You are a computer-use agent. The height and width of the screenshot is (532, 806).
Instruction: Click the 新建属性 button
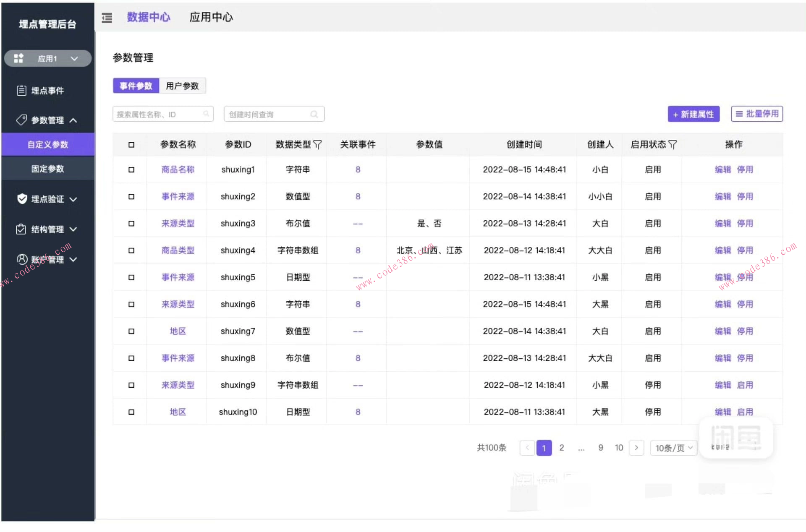point(693,114)
